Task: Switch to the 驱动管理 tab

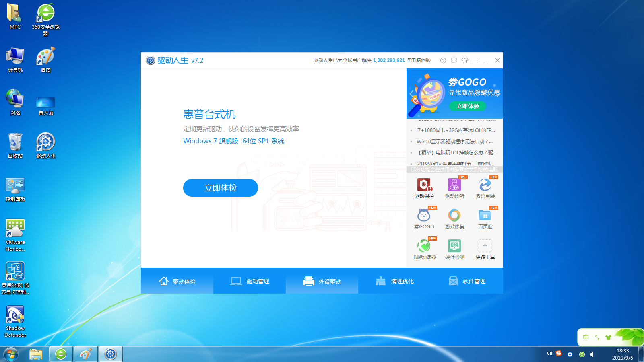Action: tap(250, 281)
